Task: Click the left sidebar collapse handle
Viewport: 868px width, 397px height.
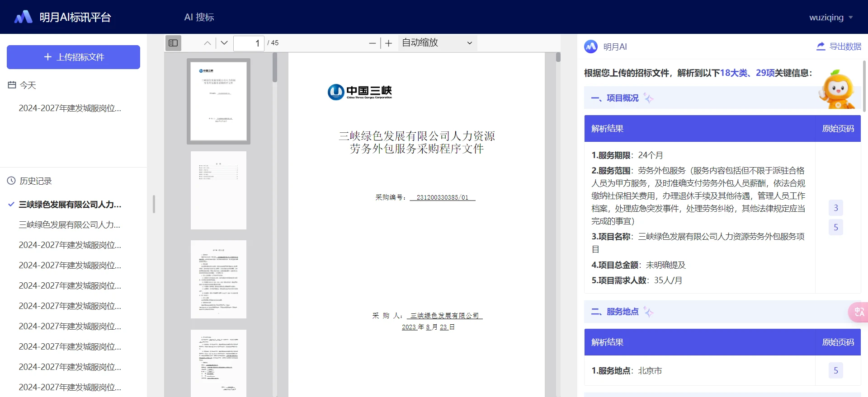Action: point(154,204)
